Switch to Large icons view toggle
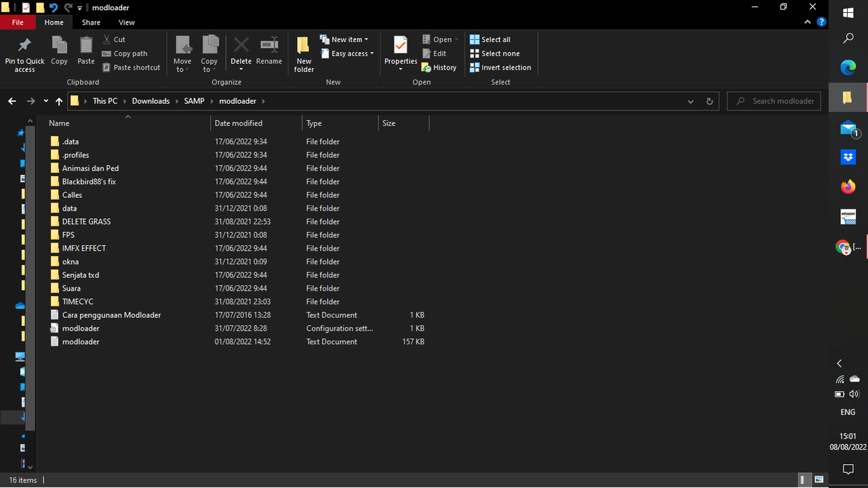Image resolution: width=868 pixels, height=488 pixels. pyautogui.click(x=818, y=480)
